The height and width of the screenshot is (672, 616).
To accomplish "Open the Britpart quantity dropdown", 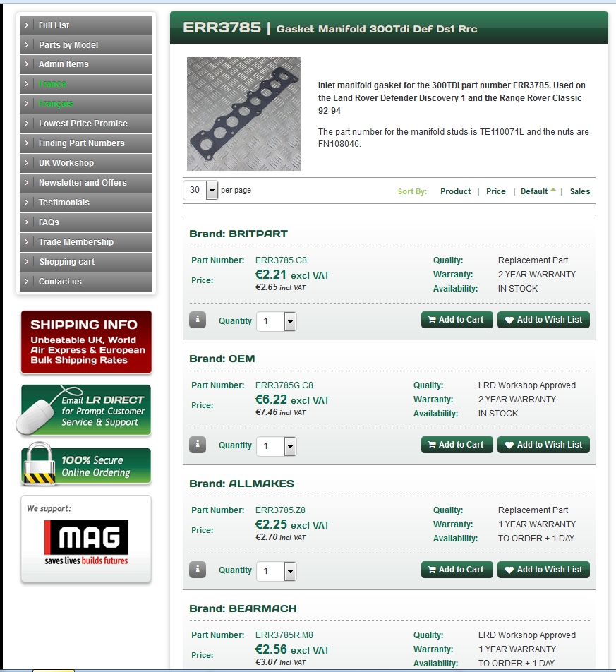I will pyautogui.click(x=290, y=322).
